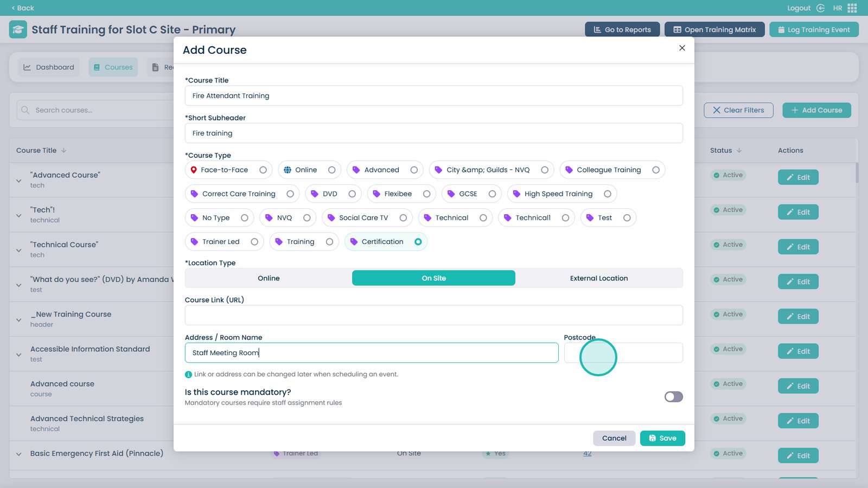Clear the course filters
Screen dimensions: 868x488
[x=738, y=110]
